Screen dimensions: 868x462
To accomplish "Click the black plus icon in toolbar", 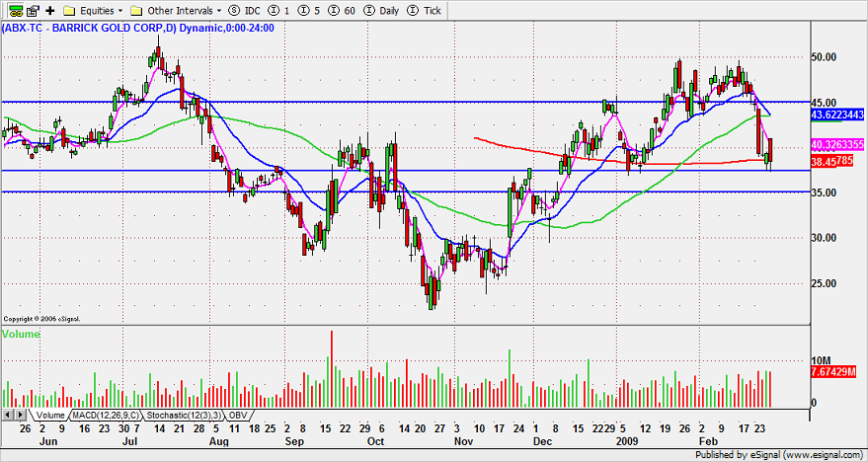I will 51,11.
